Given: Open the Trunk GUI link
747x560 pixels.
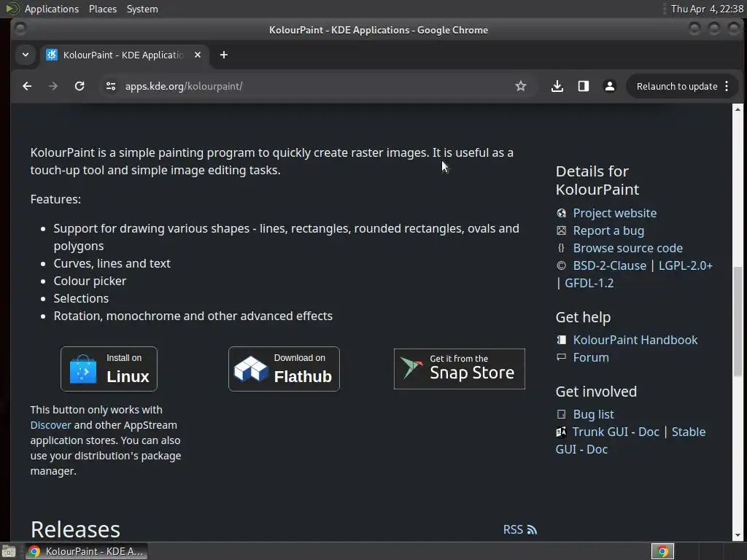Looking at the screenshot, I should pyautogui.click(x=600, y=432).
